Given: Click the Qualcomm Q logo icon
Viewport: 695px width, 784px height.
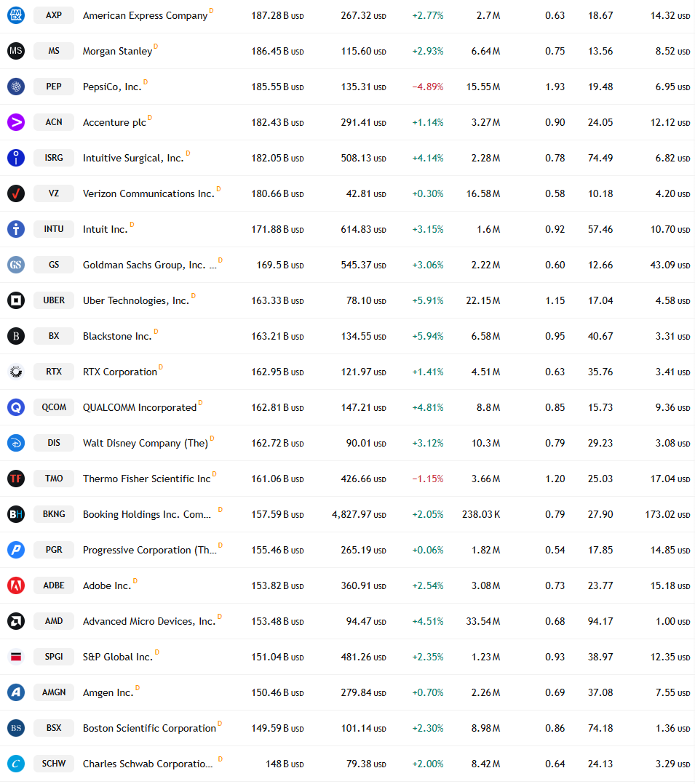Looking at the screenshot, I should click(16, 407).
